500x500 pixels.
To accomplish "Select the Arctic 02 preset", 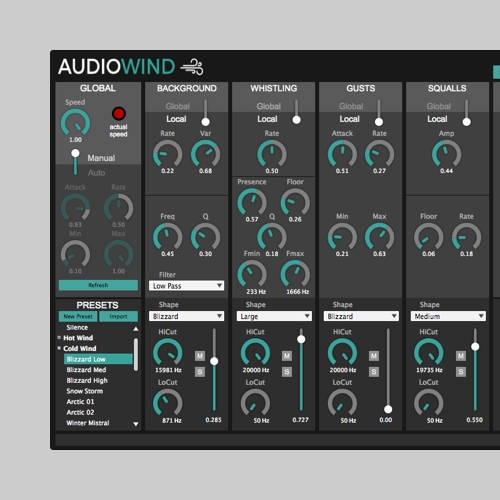I will (80, 412).
